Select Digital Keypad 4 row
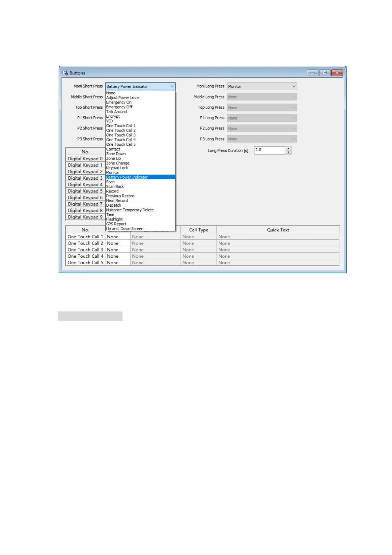Screen dimensions: 392x555 tap(85, 185)
